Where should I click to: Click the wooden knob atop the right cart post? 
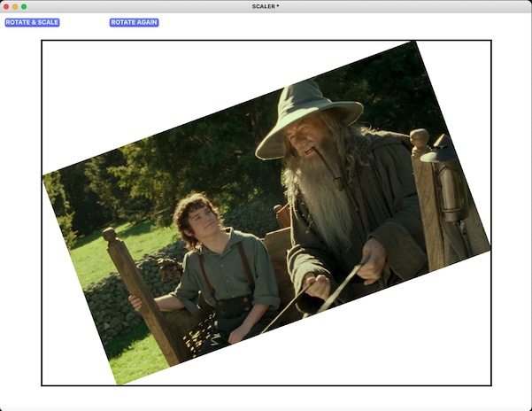pos(419,138)
